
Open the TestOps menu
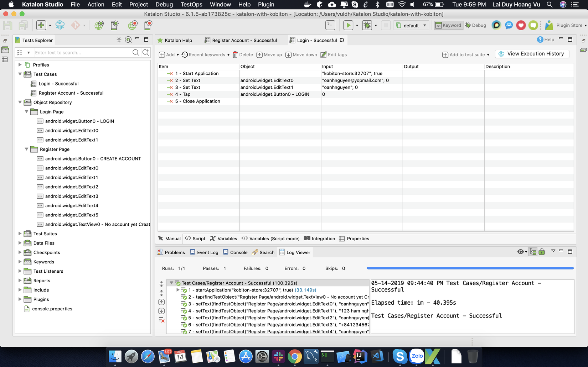tap(191, 5)
